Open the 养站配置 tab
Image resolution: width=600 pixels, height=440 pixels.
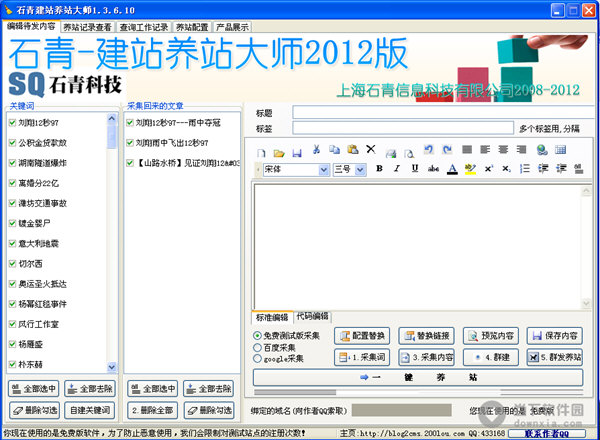coord(192,27)
